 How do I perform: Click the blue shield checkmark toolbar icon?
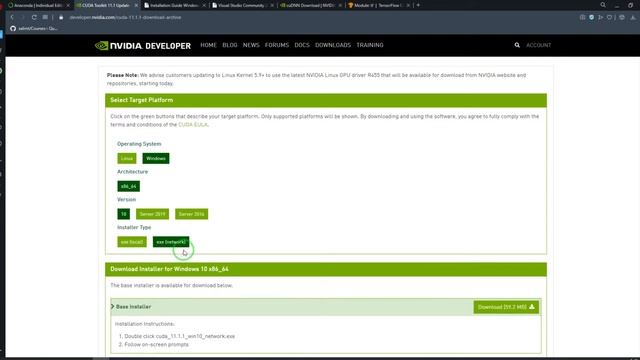tap(591, 17)
